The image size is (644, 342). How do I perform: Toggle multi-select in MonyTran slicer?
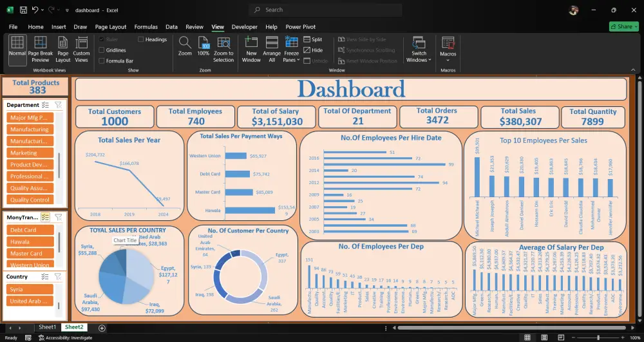(x=45, y=217)
